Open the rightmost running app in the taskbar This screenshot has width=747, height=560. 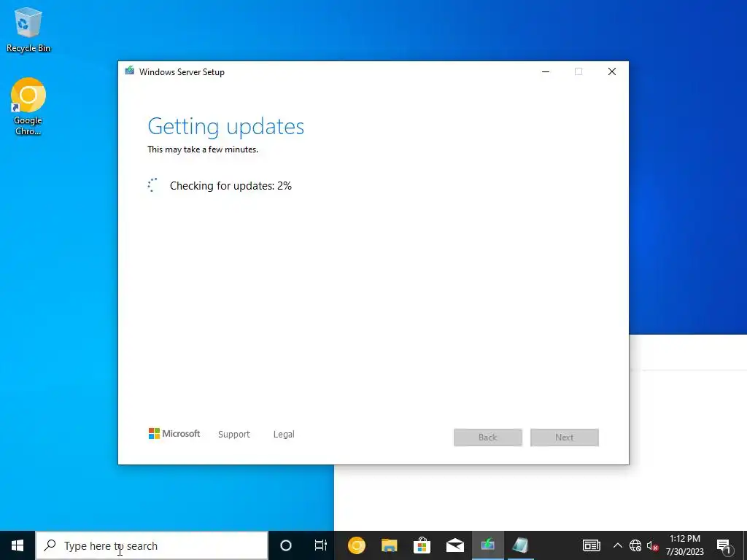521,545
